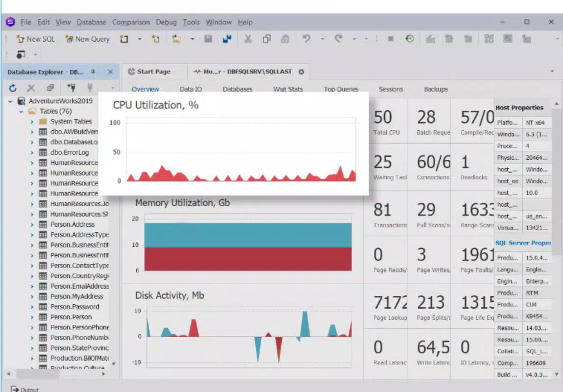Select the Person.AddressType table
Image resolution: width=563 pixels, height=392 pixels.
coord(79,235)
